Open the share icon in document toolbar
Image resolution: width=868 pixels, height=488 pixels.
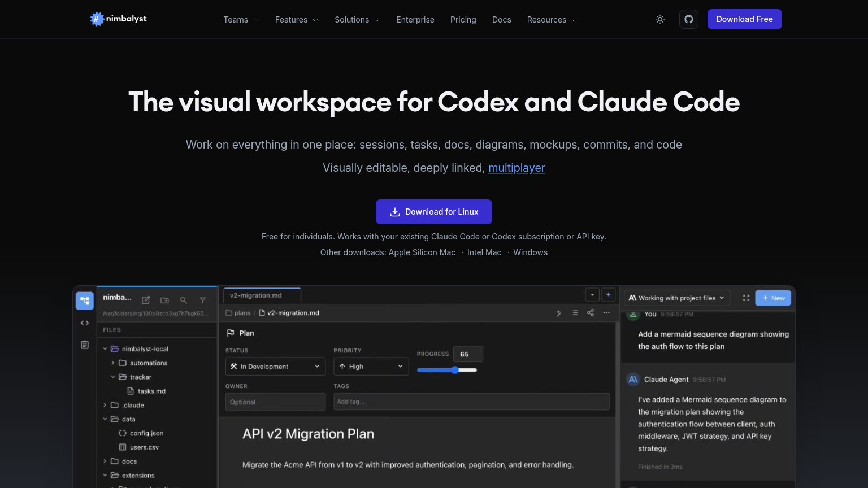[591, 313]
